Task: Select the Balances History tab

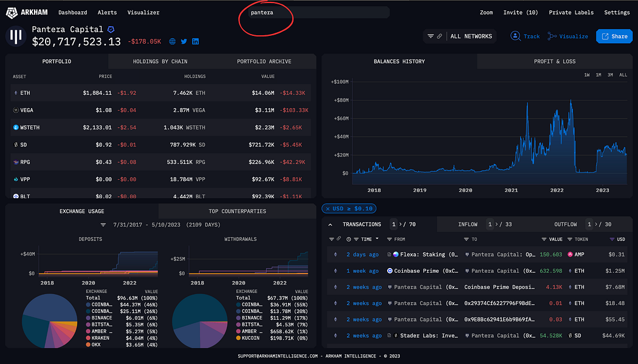Action: pos(399,61)
